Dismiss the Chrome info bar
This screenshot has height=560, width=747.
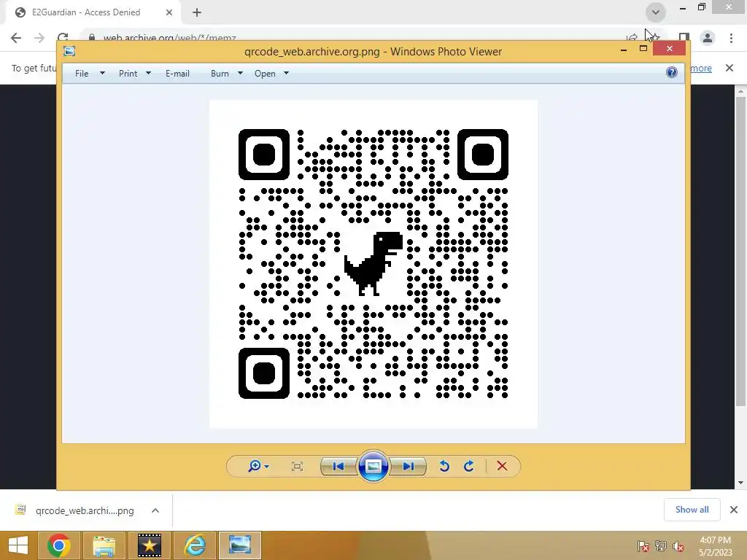(x=729, y=68)
